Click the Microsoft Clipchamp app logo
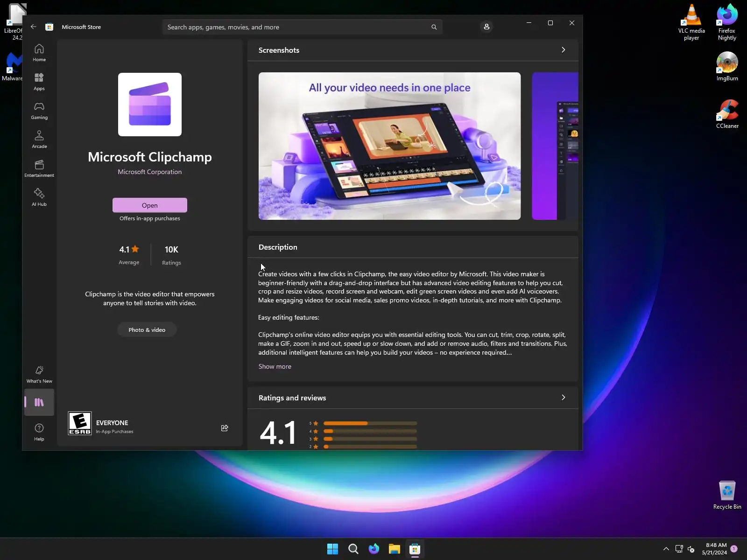The height and width of the screenshot is (560, 747). click(x=150, y=105)
